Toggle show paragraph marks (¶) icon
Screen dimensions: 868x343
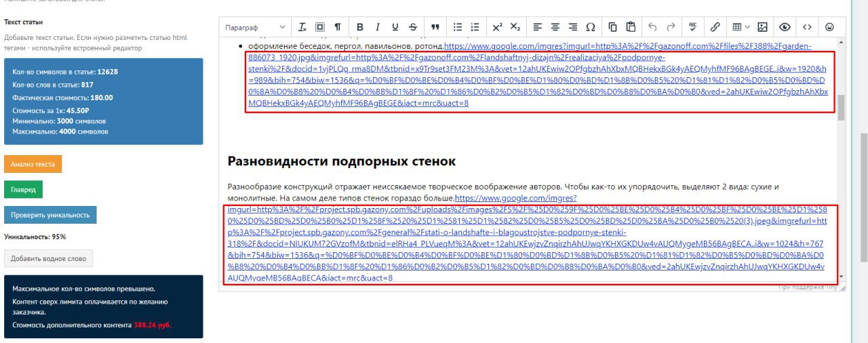[x=337, y=27]
